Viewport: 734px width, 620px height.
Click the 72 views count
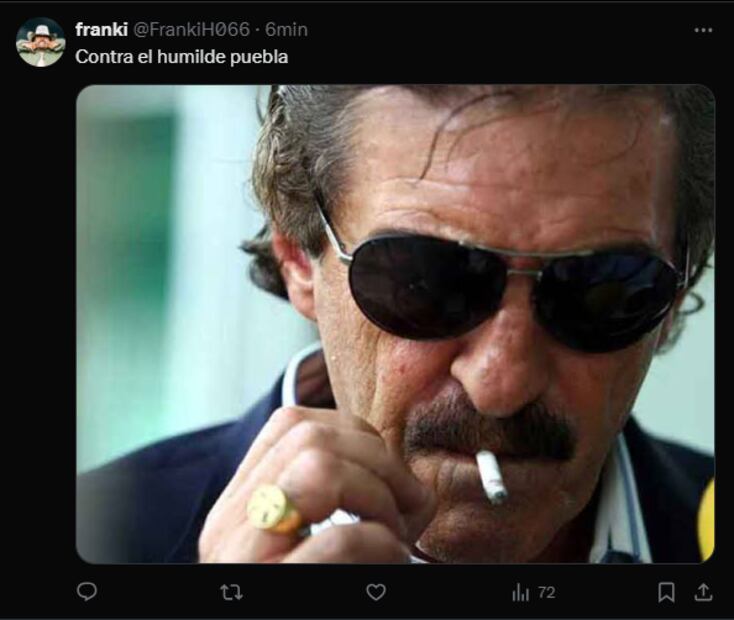pyautogui.click(x=546, y=592)
